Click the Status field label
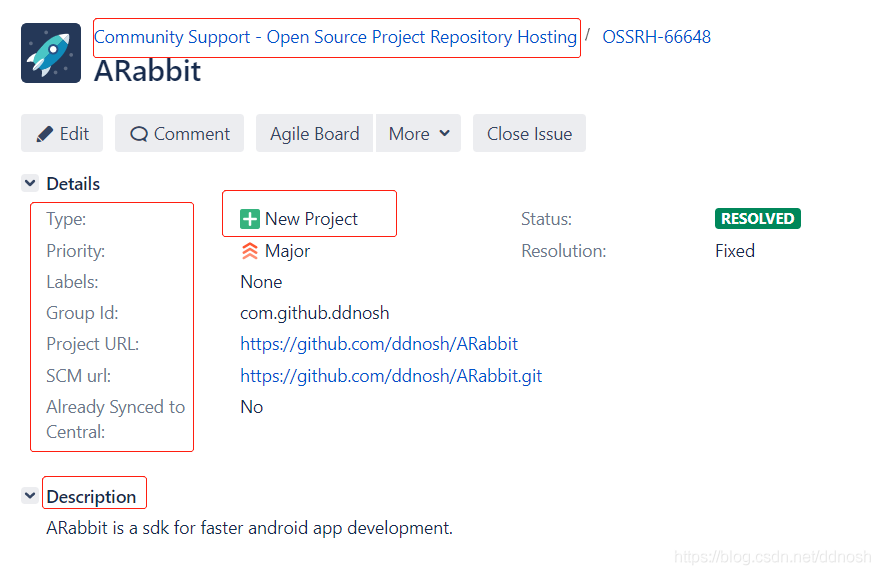This screenshot has width=880, height=575. [546, 219]
